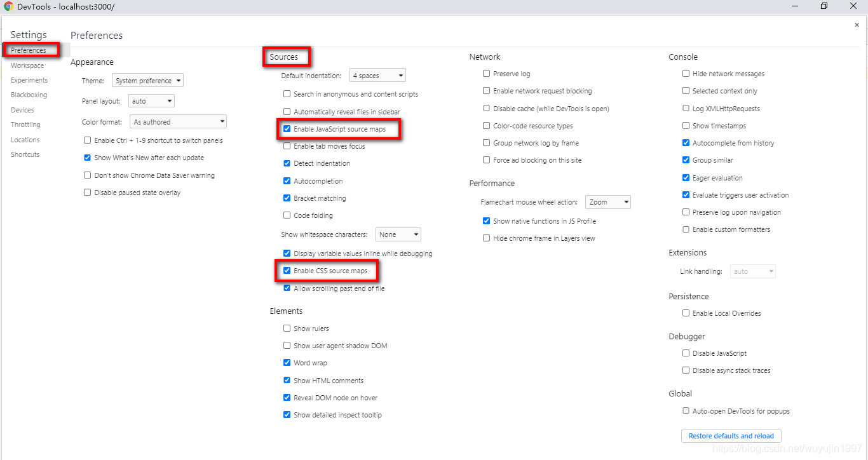868x460 pixels.
Task: Check Preserve log under Network
Action: [x=486, y=74]
